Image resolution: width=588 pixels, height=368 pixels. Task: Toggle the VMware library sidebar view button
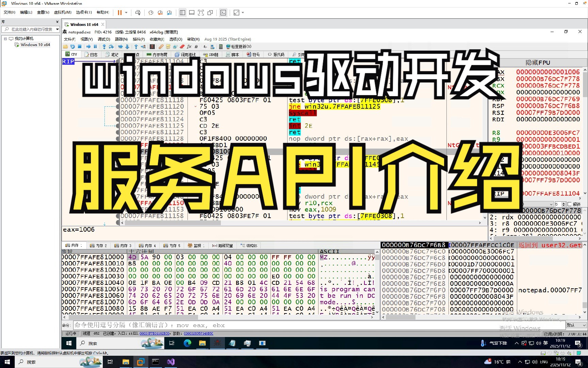click(x=182, y=13)
